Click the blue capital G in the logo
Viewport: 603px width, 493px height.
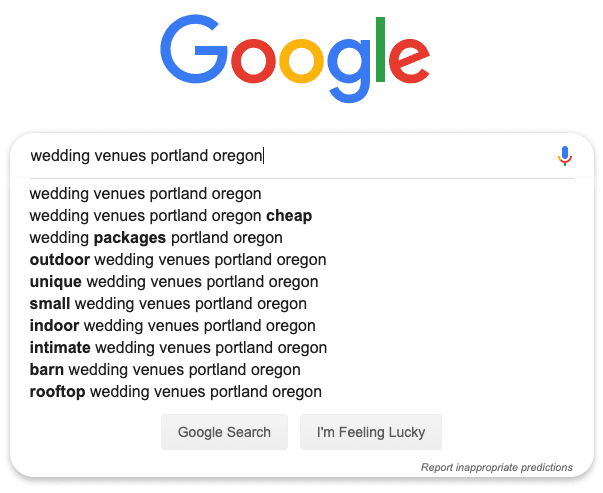193,49
